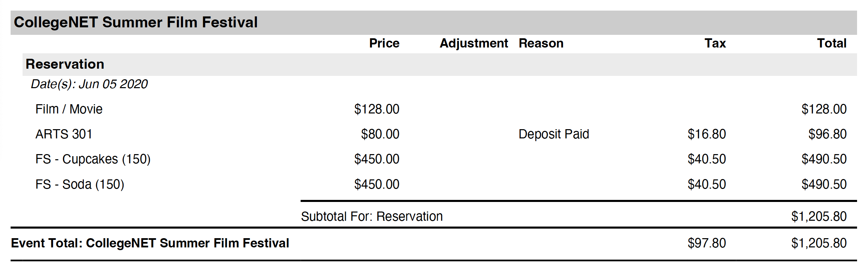Select the Price column header

click(384, 43)
